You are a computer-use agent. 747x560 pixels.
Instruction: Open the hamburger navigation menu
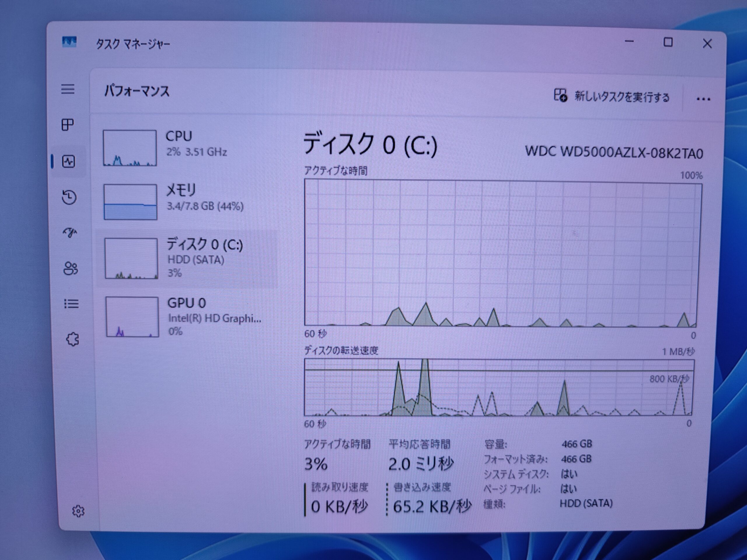coord(68,89)
